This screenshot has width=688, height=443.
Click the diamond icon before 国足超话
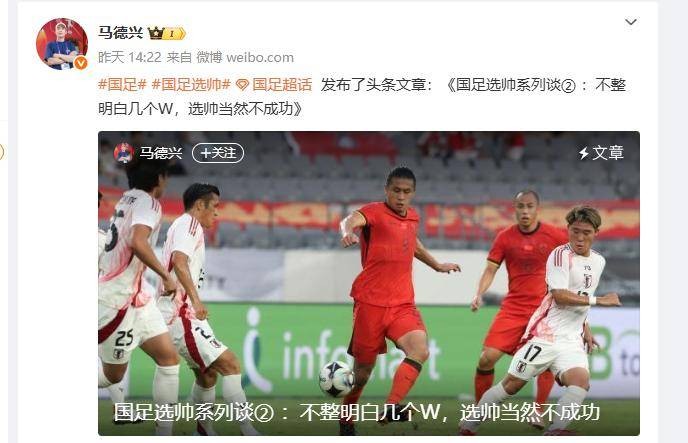click(242, 85)
